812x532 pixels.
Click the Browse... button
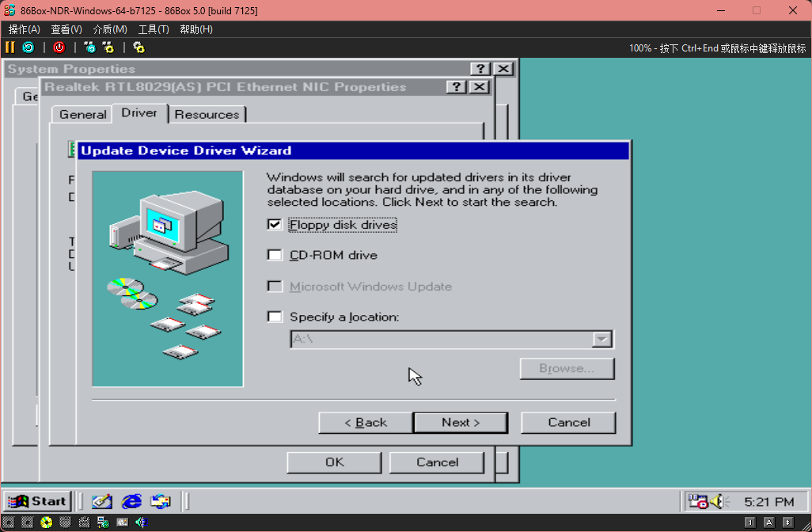pos(567,368)
